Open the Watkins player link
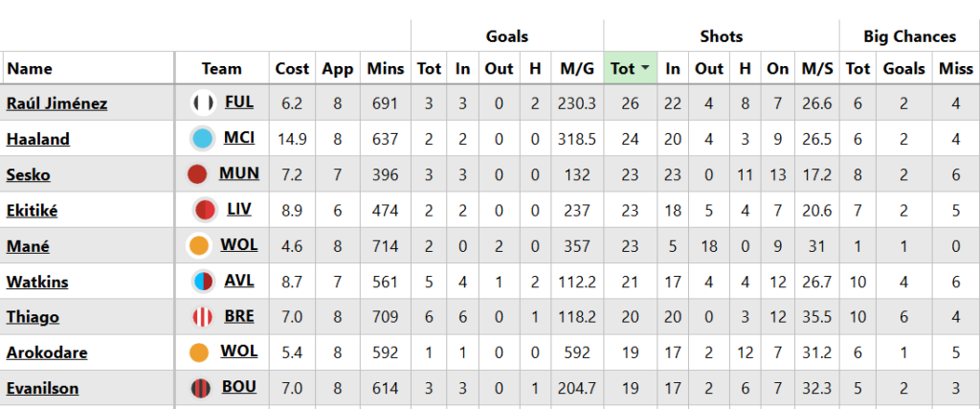The image size is (980, 409). click(37, 282)
